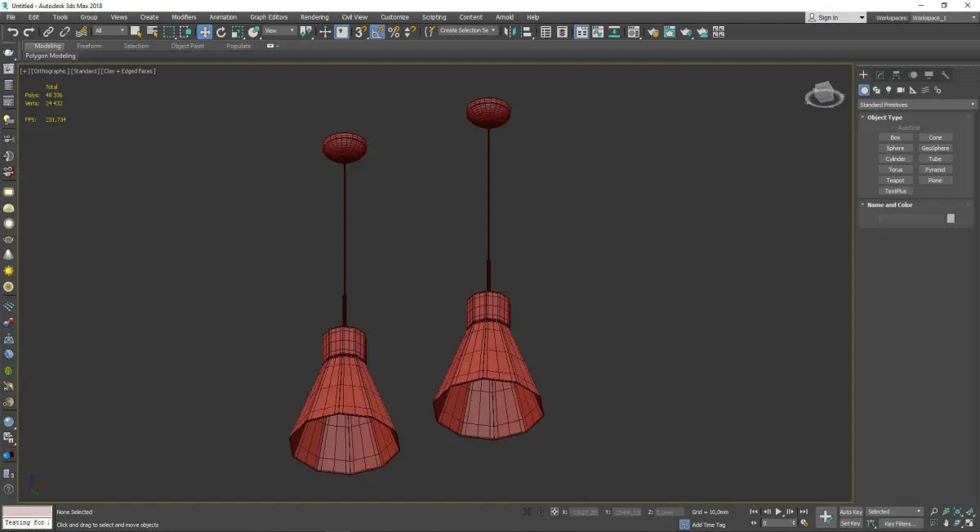The width and height of the screenshot is (980, 532).
Task: Toggle the 3D Snaps button
Action: 360,32
